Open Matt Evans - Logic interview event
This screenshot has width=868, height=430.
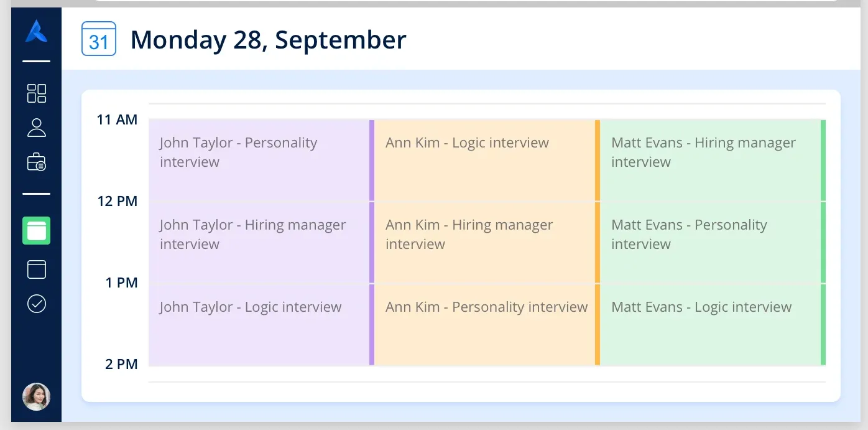coord(713,325)
